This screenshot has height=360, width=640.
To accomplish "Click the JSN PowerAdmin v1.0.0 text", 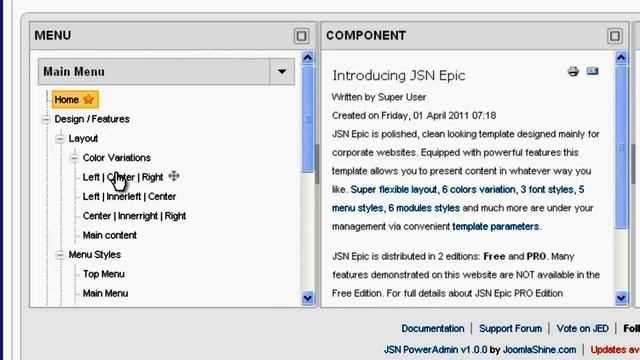I will 436,350.
